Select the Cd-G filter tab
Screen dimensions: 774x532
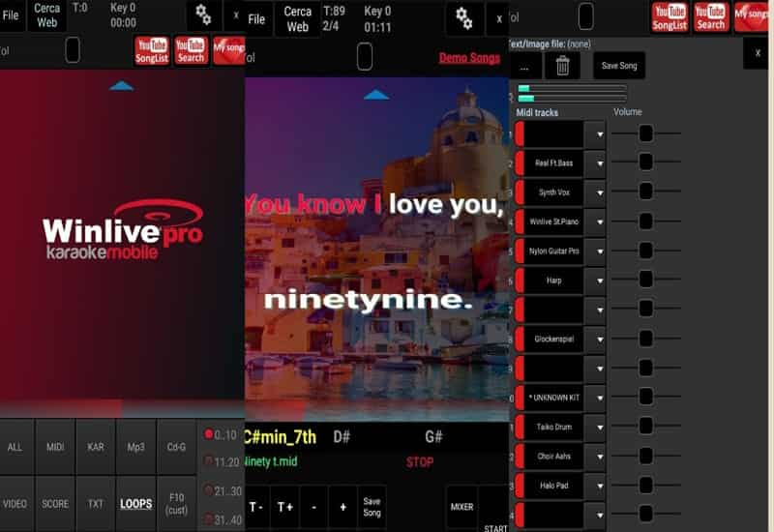(176, 447)
